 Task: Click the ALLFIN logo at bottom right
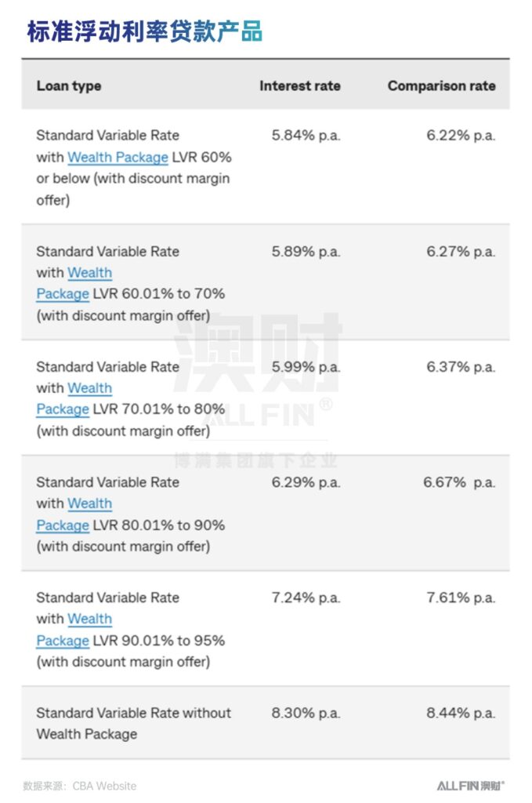pyautogui.click(x=471, y=785)
